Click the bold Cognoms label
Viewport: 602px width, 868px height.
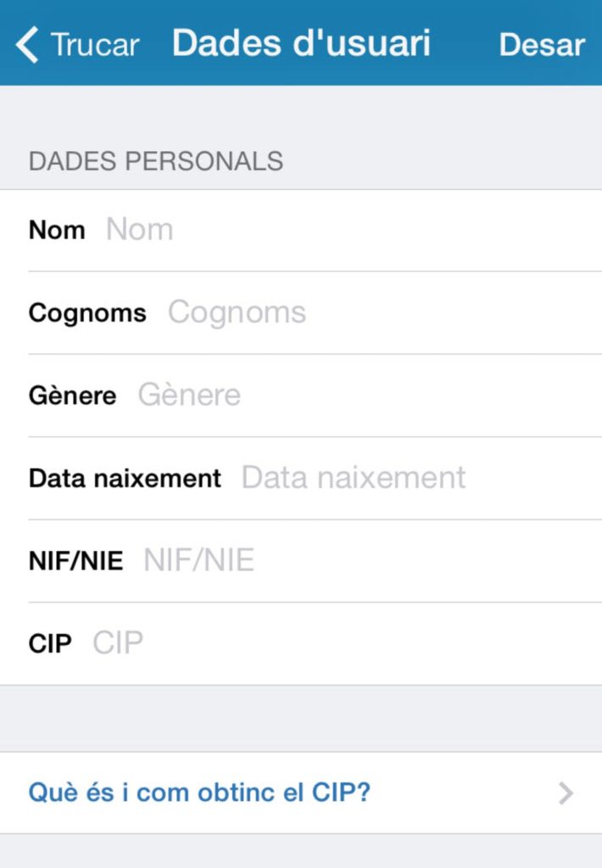(87, 313)
